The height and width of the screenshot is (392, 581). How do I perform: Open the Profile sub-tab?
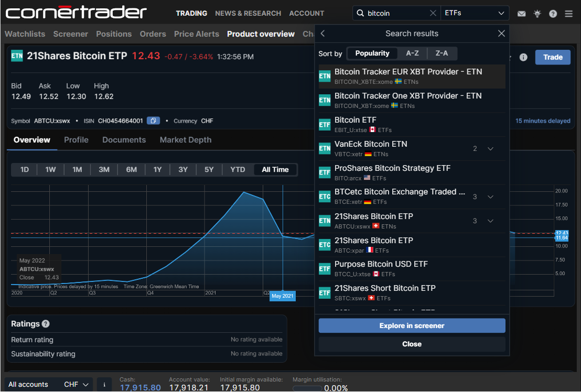point(77,140)
